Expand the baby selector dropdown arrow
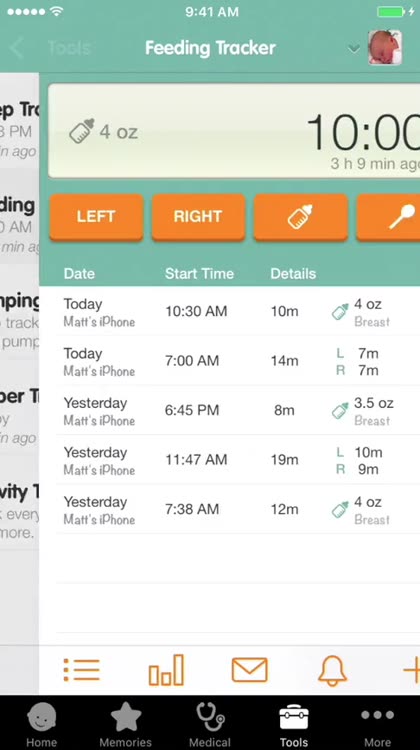Viewport: 420px width, 750px height. [x=354, y=48]
